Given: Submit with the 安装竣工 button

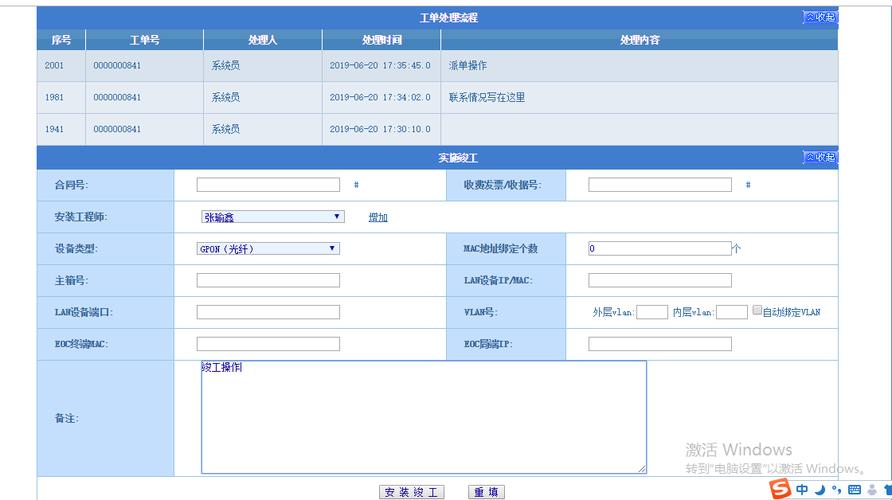Looking at the screenshot, I should coord(411,492).
